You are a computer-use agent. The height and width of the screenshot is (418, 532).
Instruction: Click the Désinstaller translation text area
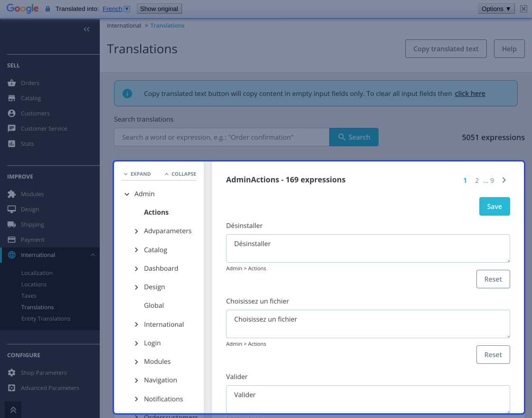368,248
